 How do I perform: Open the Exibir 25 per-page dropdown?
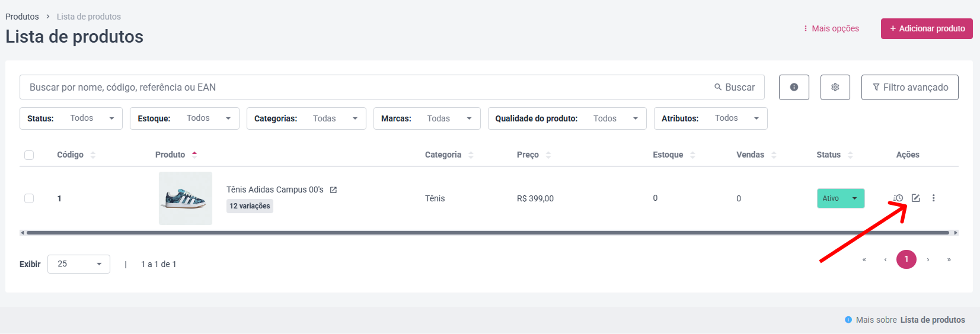pos(79,264)
